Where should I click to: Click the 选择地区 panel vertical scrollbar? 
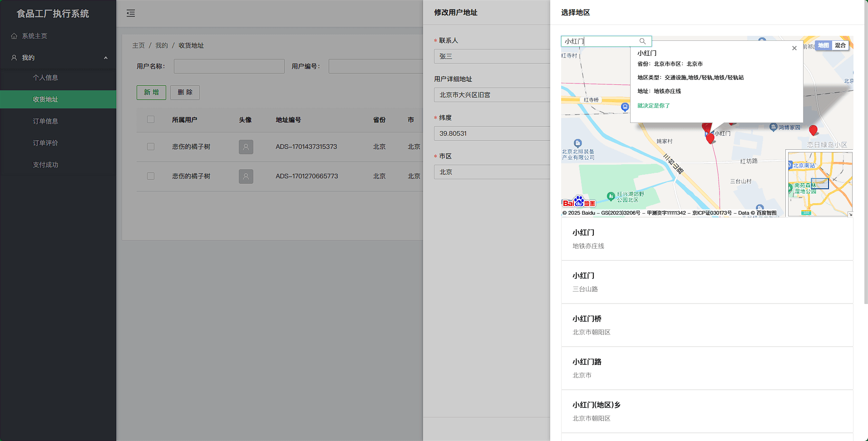pyautogui.click(x=866, y=152)
